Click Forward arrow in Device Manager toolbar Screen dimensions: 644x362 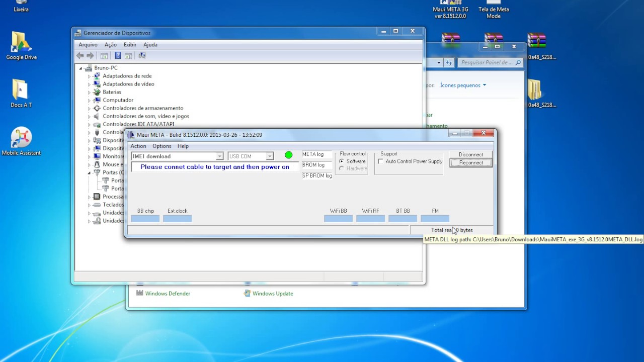(90, 56)
